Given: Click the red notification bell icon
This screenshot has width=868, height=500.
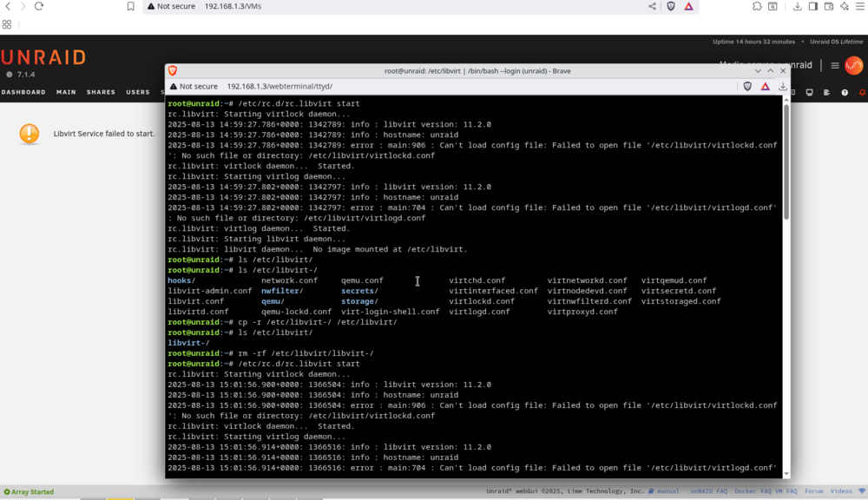Looking at the screenshot, I should click(x=863, y=93).
